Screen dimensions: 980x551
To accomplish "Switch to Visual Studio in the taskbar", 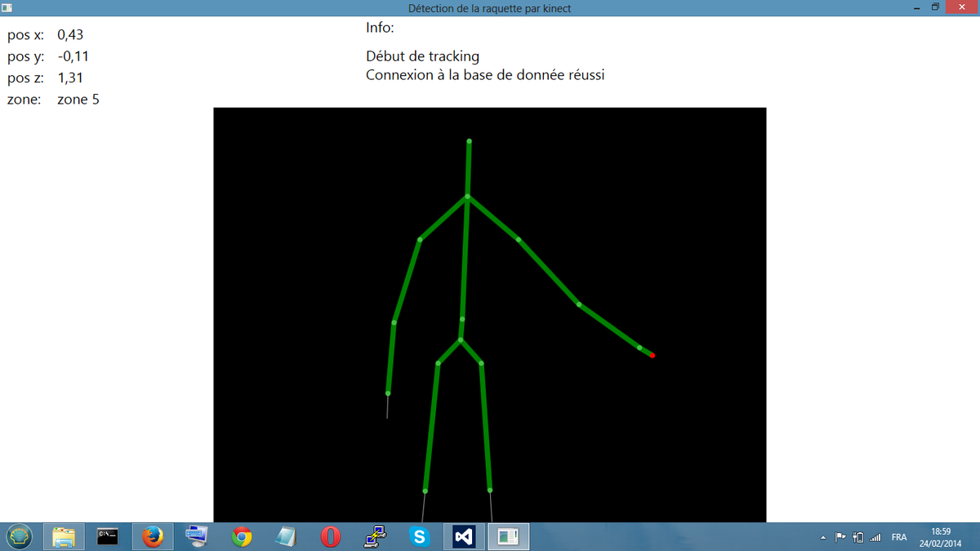I will point(464,536).
